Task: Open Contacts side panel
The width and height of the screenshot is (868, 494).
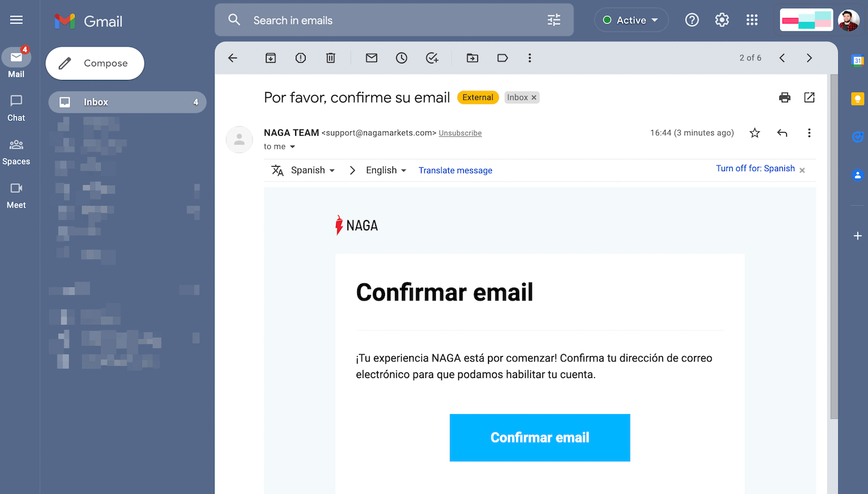Action: pos(858,175)
